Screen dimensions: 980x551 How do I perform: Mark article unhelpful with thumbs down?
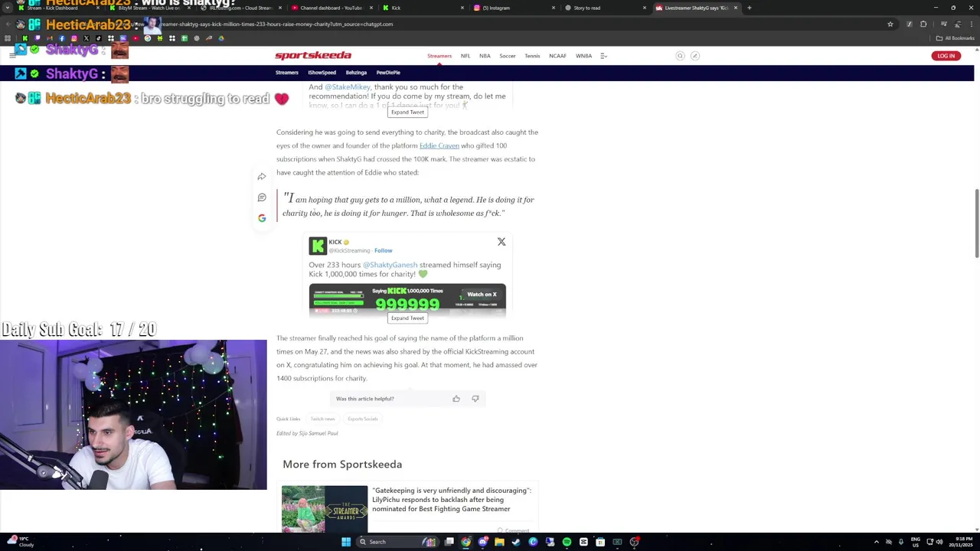pos(475,399)
